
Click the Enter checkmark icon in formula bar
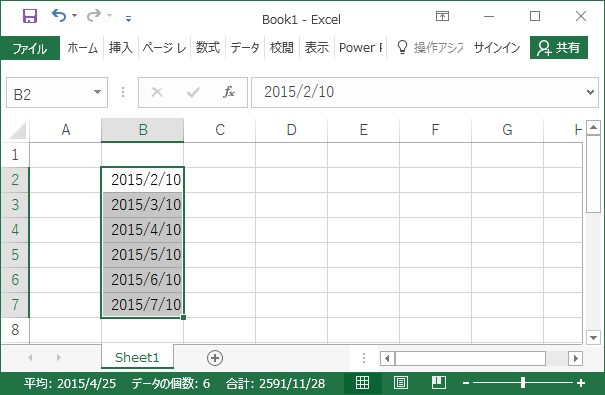pyautogui.click(x=193, y=93)
